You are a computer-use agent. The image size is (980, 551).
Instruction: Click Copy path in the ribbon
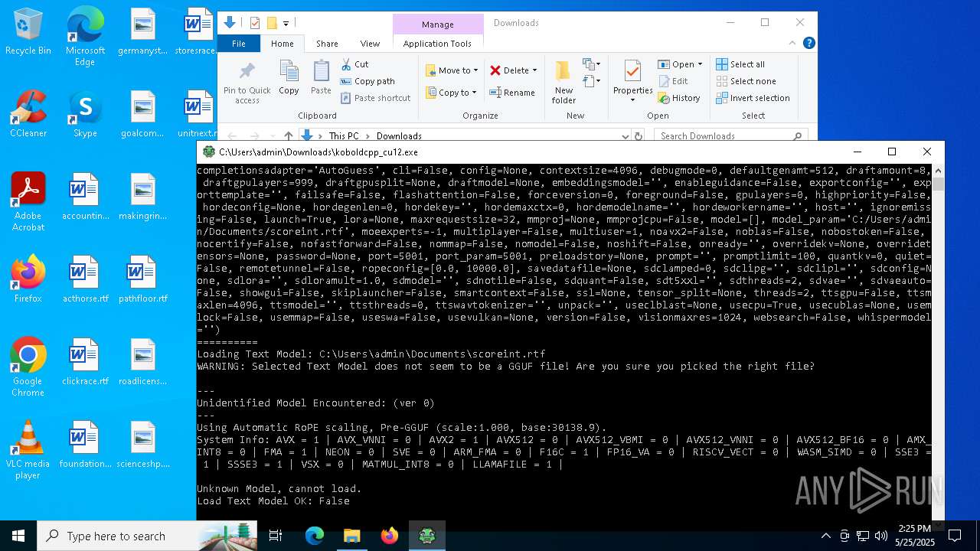[368, 81]
